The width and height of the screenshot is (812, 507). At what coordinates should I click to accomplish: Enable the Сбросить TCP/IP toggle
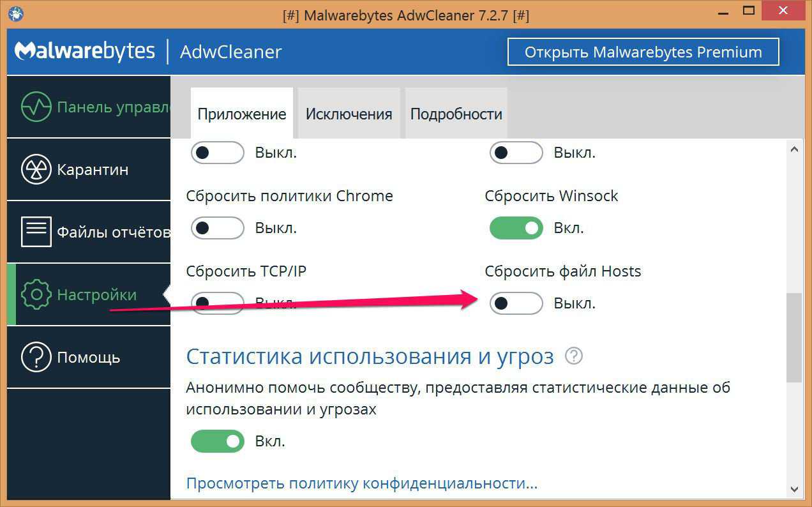[x=217, y=303]
